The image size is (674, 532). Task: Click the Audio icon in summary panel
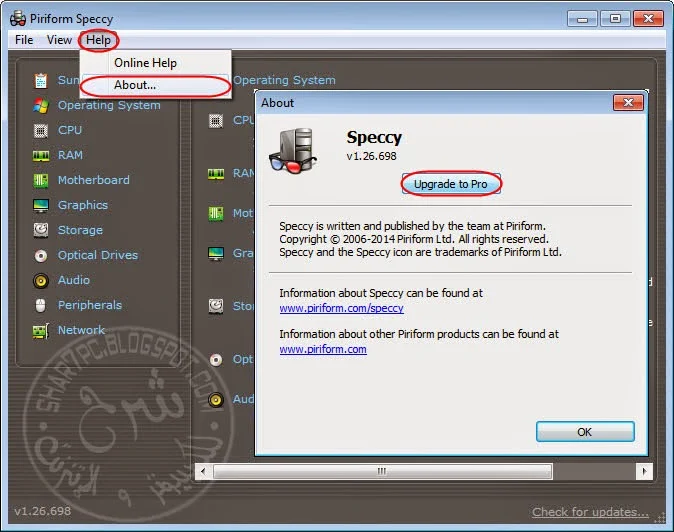[216, 400]
